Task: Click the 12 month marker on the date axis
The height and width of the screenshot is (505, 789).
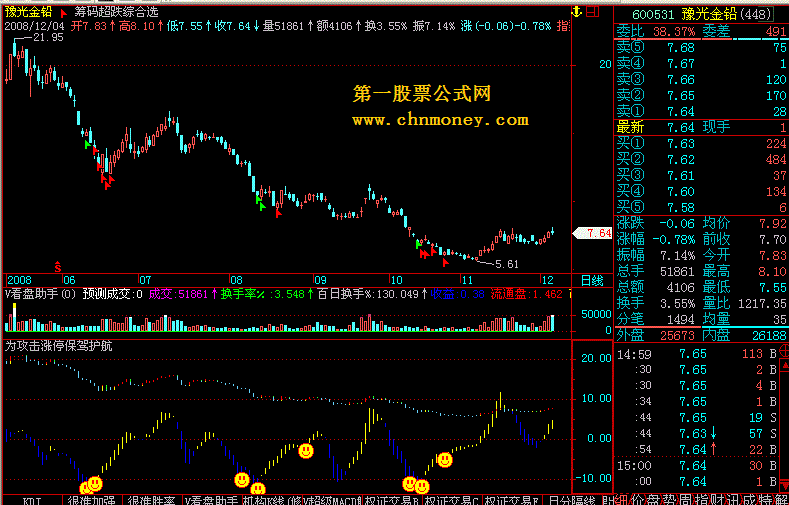Action: pos(547,280)
